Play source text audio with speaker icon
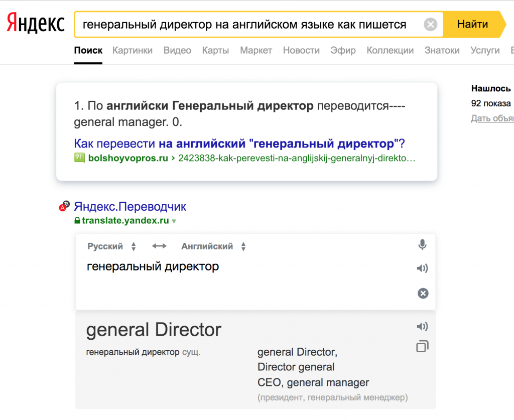Viewport: 514px width, 420px height. click(423, 268)
